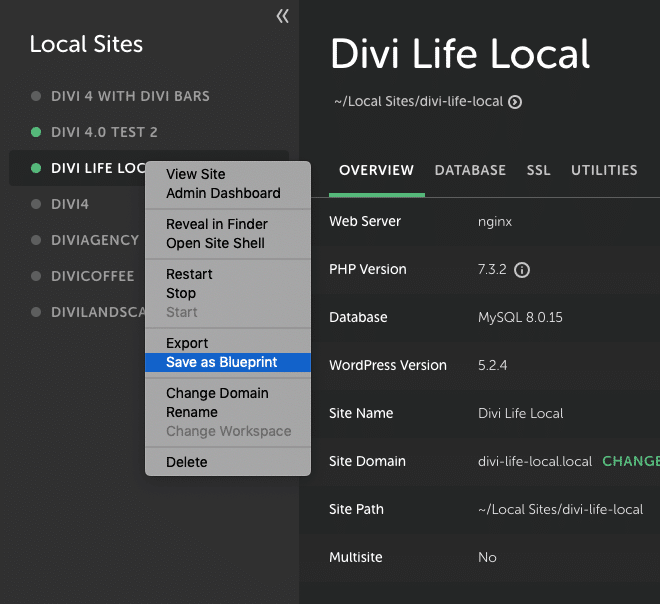660x604 pixels.
Task: Click the PHP version info icon
Action: 521,270
